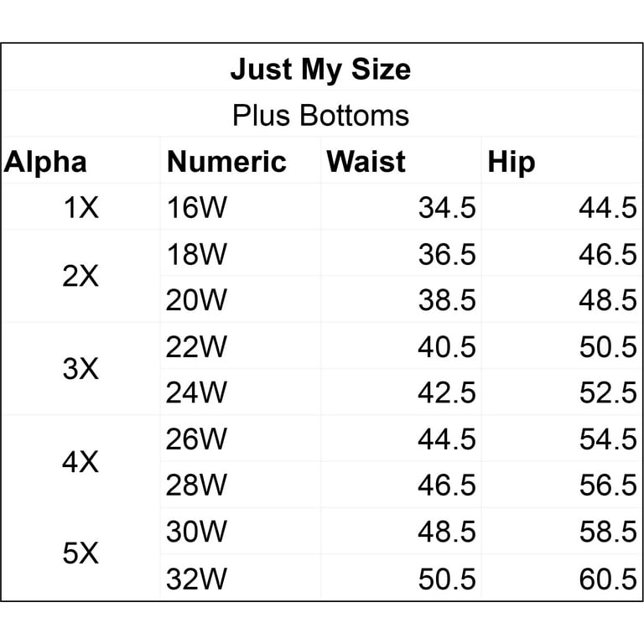Click the 16W numeric size cell

241,207
